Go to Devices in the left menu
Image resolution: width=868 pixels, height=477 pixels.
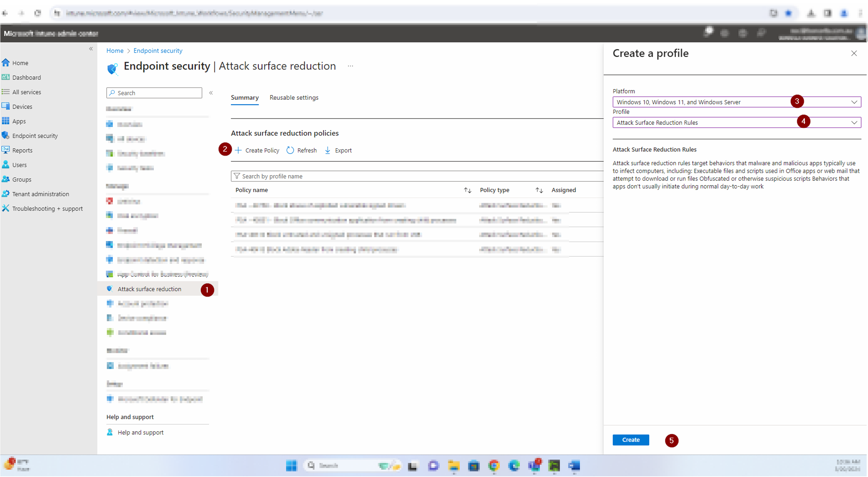17,107
